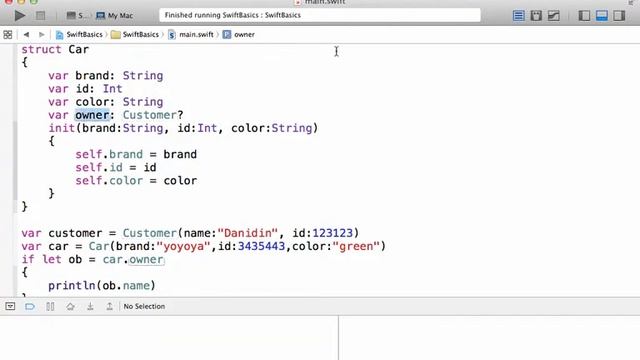Click the number 123123 in code
The height and width of the screenshot is (360, 640).
point(332,233)
